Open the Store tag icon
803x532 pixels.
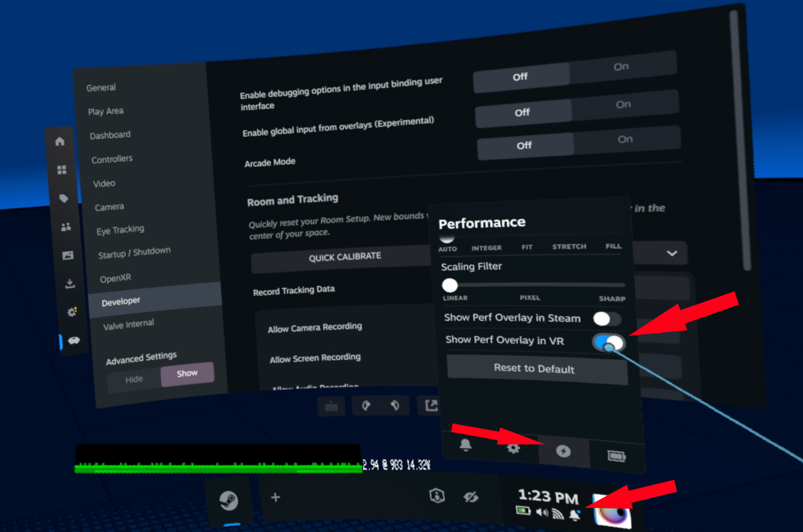point(64,199)
